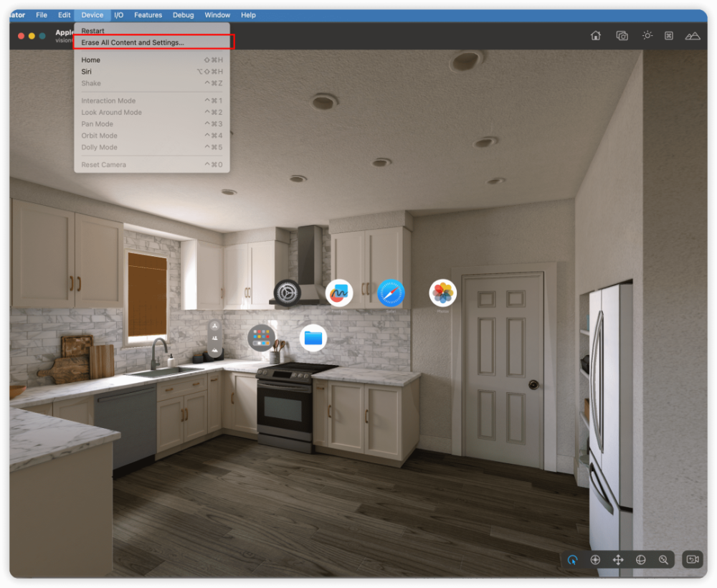Open the I/O menu
717x588 pixels.
119,15
